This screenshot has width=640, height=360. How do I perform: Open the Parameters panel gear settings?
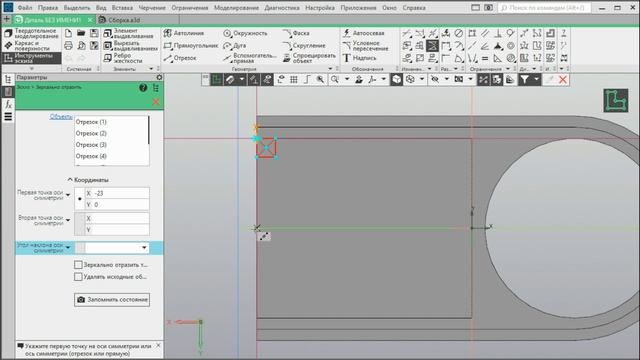pos(159,78)
